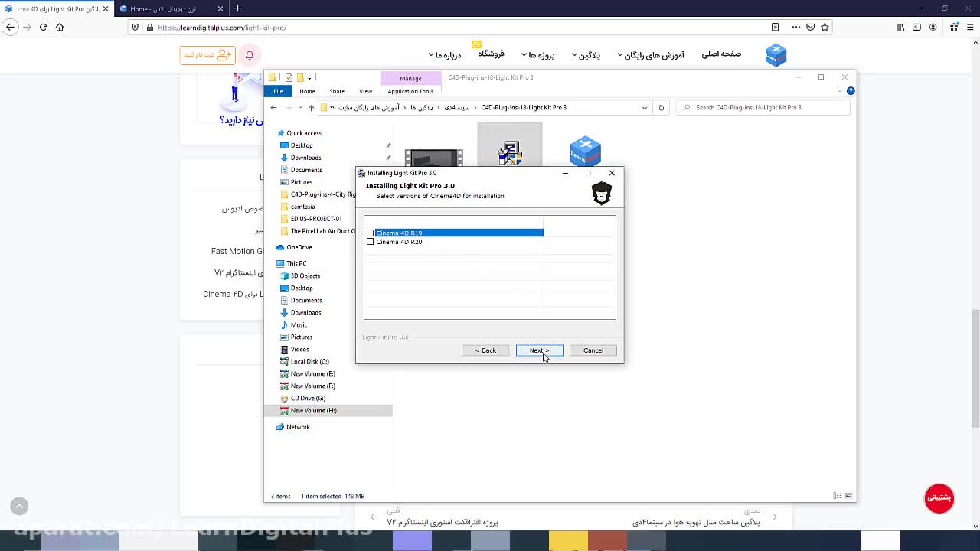980x551 pixels.
Task: Check the Cinema 4D R20 checkbox
Action: [371, 242]
